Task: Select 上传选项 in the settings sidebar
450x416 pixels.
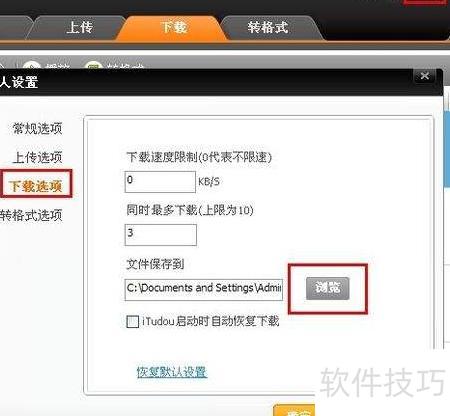Action: [x=37, y=157]
